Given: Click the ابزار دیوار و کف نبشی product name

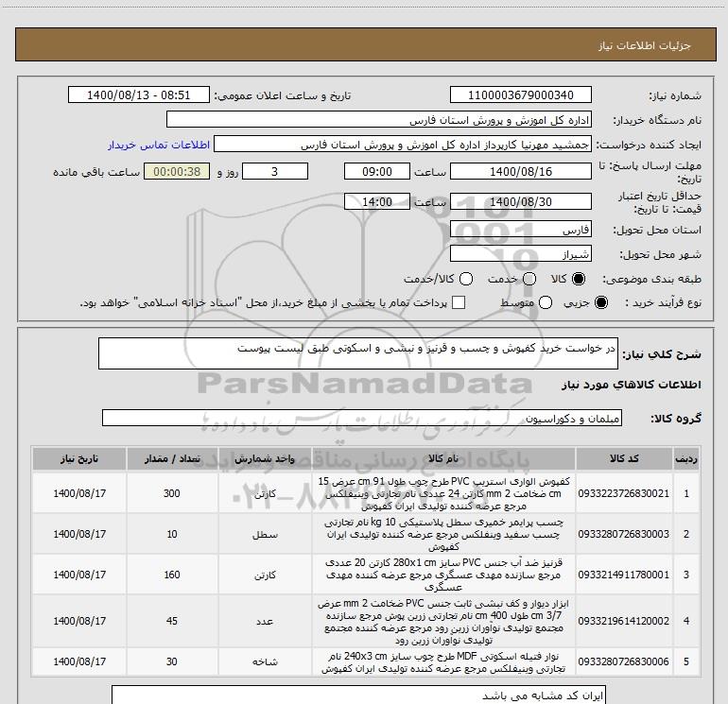Looking at the screenshot, I should [x=443, y=622].
